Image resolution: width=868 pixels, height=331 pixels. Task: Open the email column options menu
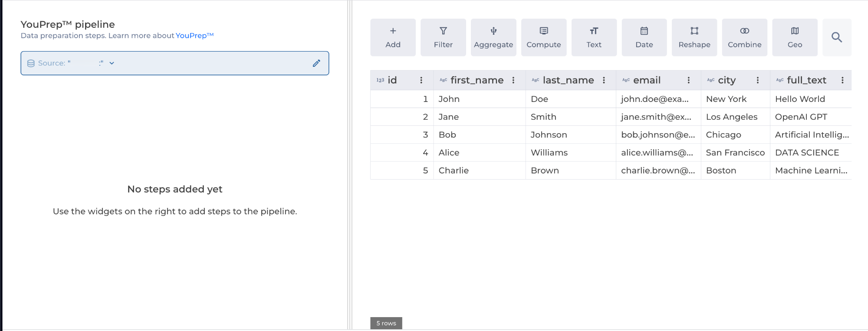click(689, 80)
